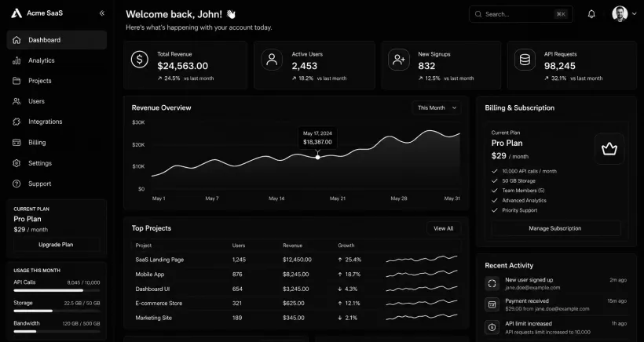
Task: Navigate to Users page
Action: pos(57,101)
